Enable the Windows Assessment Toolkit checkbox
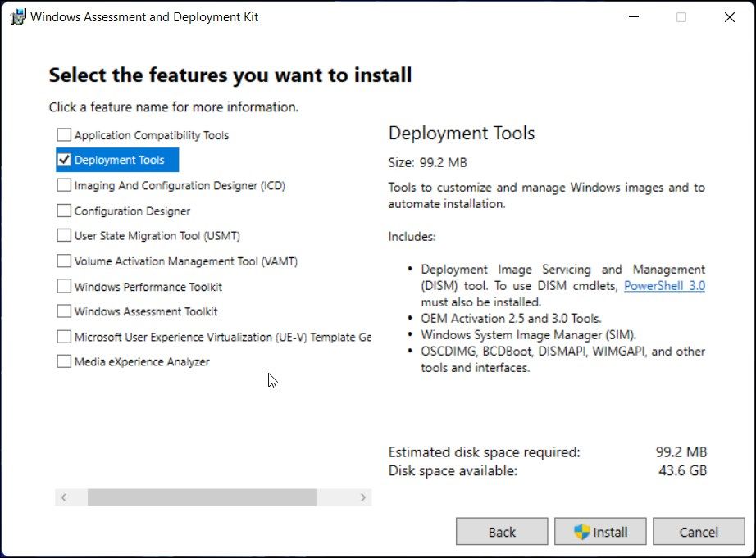Viewport: 756px width, 558px height. coord(63,311)
